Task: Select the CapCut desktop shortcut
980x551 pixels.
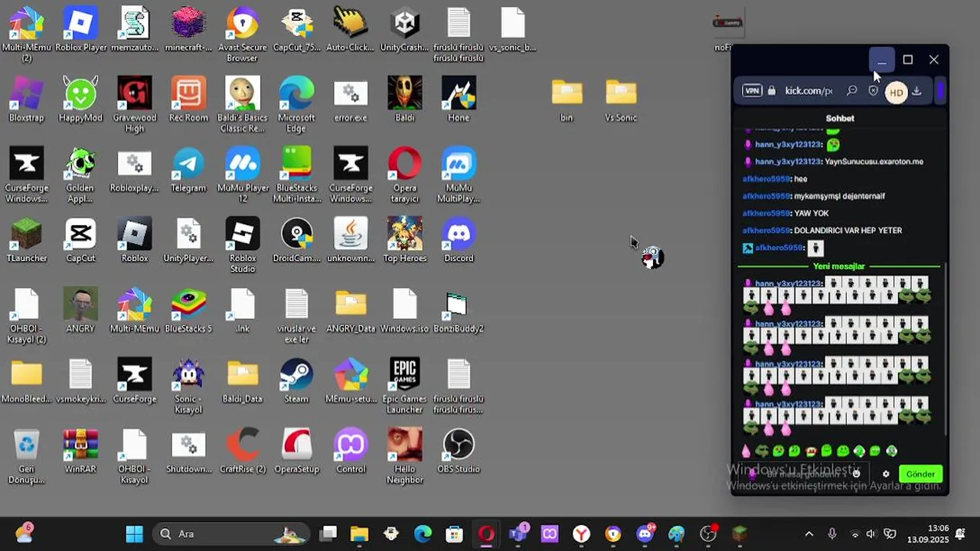Action: click(x=80, y=240)
